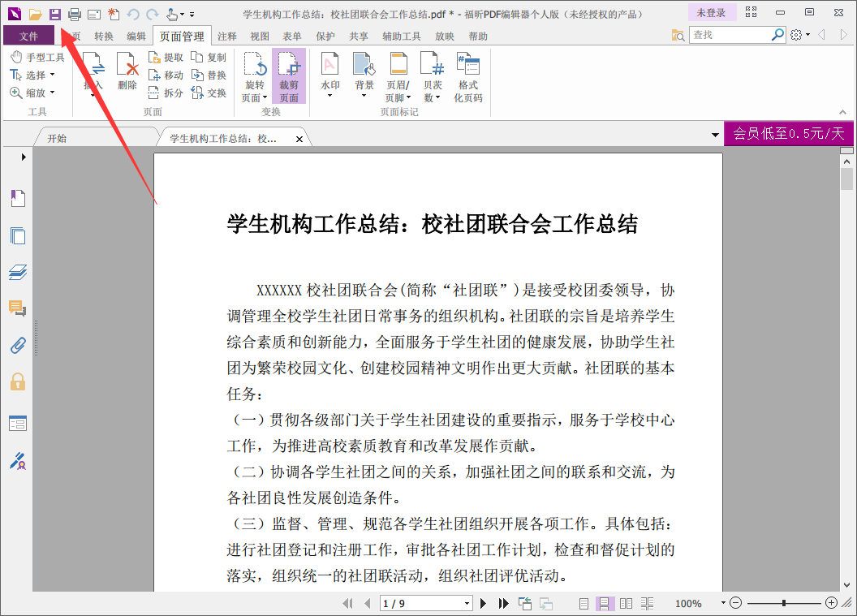Image resolution: width=857 pixels, height=616 pixels.
Task: Copy pages using 复制
Action: point(209,58)
